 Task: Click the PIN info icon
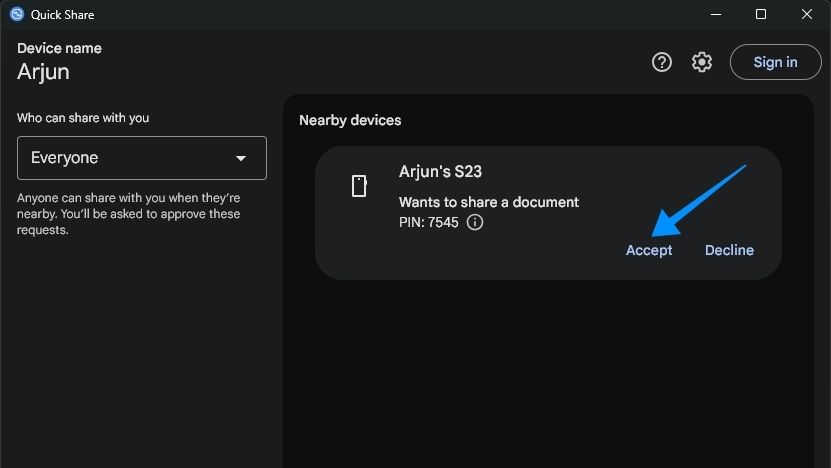[475, 222]
